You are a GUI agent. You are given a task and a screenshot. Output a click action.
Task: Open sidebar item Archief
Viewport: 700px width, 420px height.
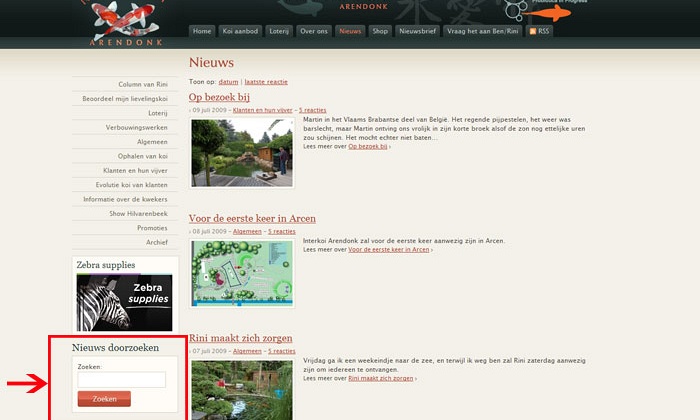coord(157,242)
